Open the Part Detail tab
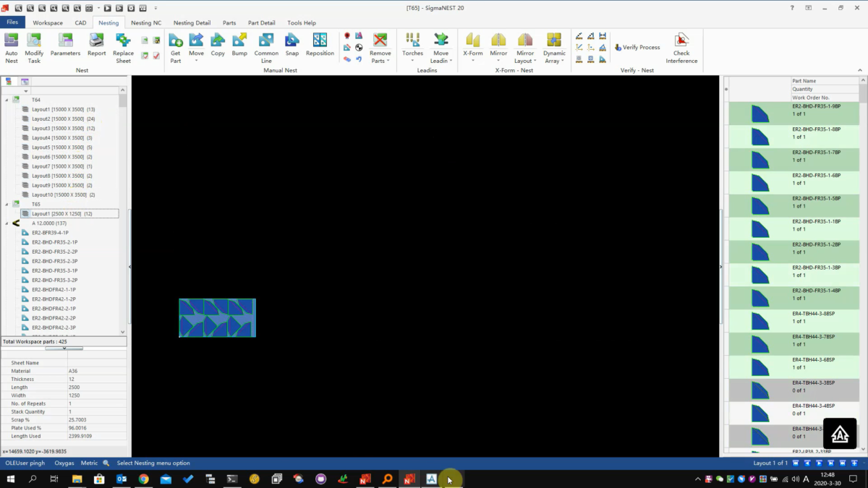This screenshot has height=488, width=868. click(x=261, y=22)
